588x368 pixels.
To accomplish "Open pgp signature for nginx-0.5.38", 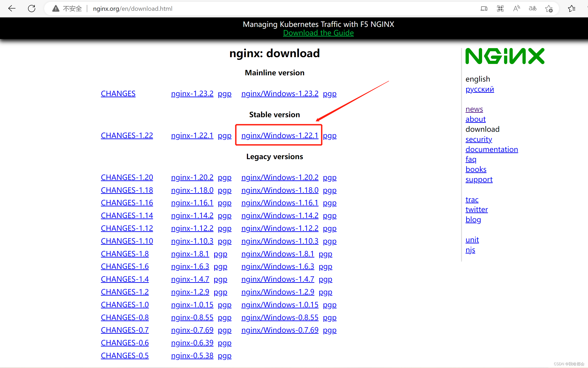I will 224,356.
